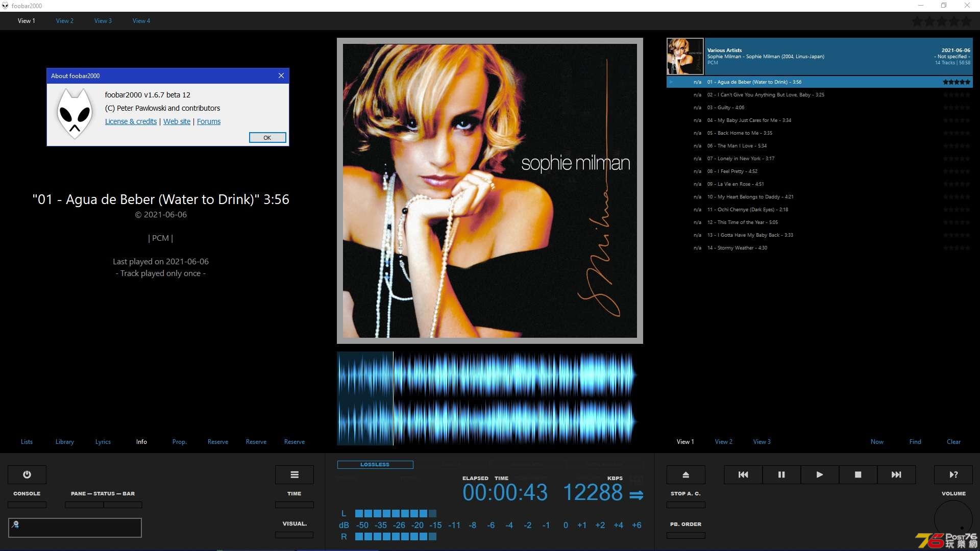Viewport: 980px width, 551px height.
Task: Select track 13 - I Gotta Have My Baby Back
Action: coord(819,235)
